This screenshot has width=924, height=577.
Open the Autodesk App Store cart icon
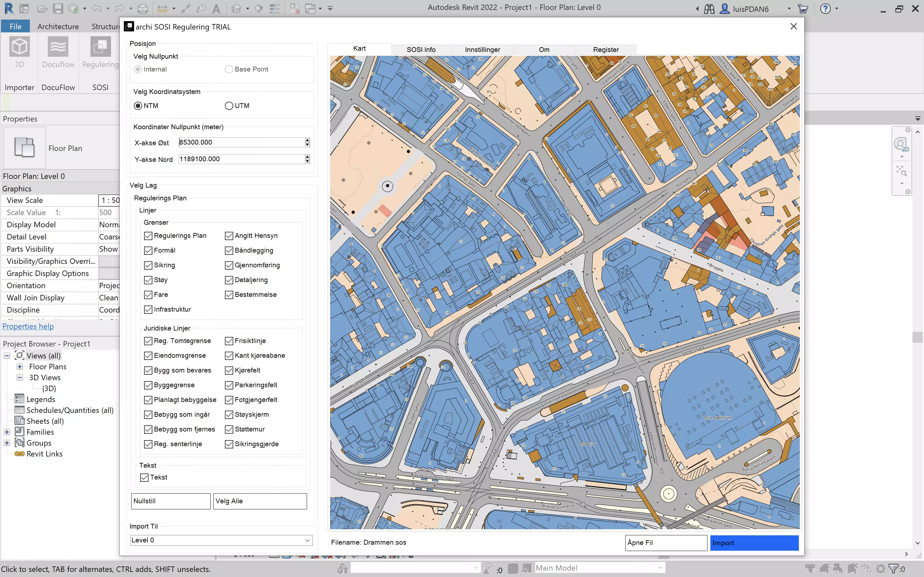(x=803, y=8)
